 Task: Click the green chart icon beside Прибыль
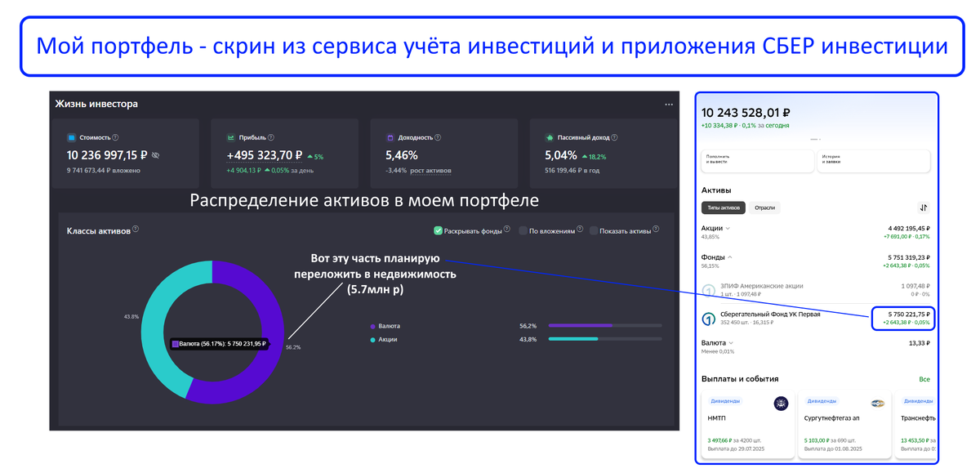pos(231,137)
